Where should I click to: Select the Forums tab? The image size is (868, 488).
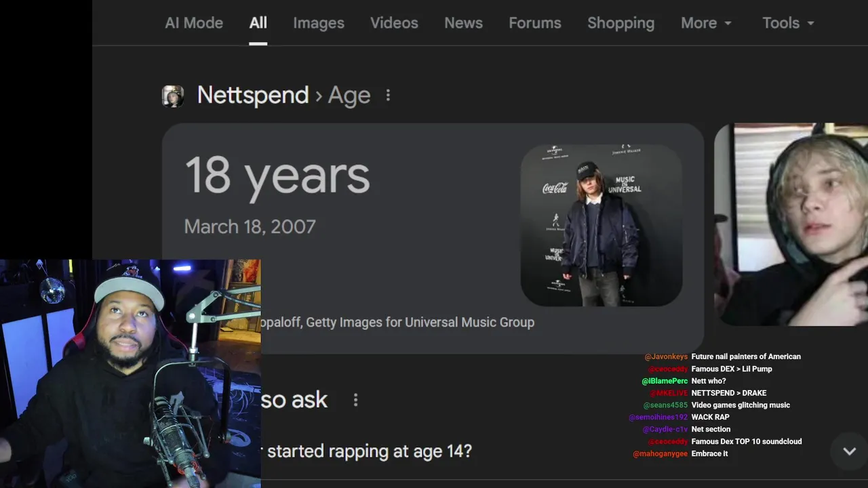tap(534, 23)
